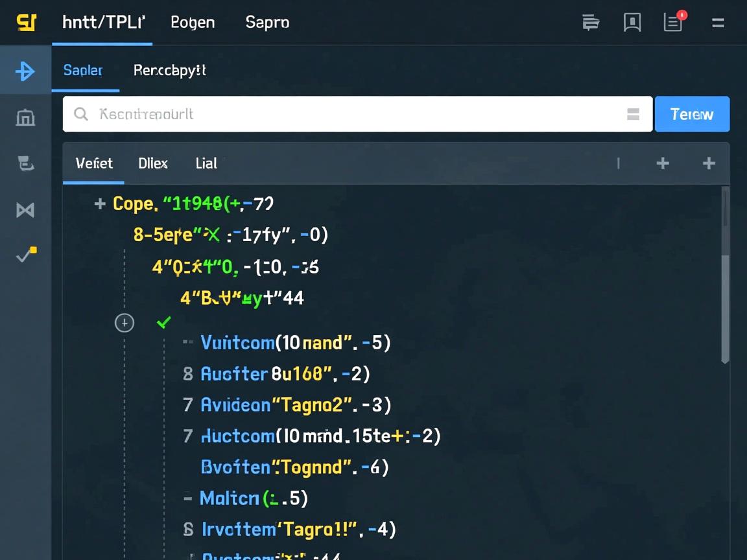Click the rightmost plus above the code panel
Screen dimensions: 747x560
coord(708,163)
